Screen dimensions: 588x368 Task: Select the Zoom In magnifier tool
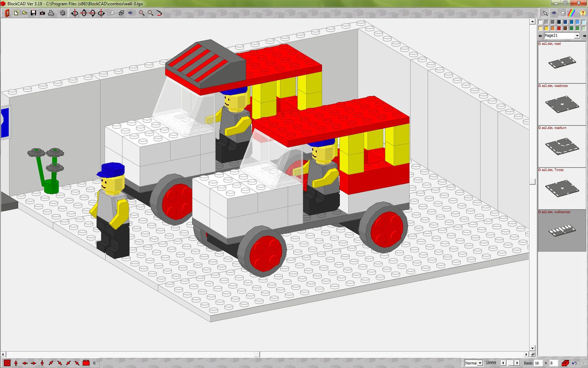point(141,13)
